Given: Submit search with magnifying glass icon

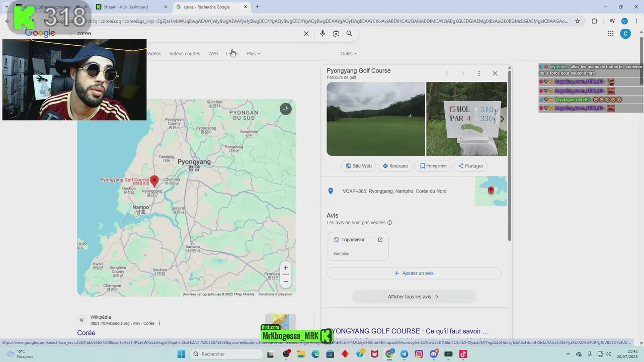Looking at the screenshot, I should [349, 33].
